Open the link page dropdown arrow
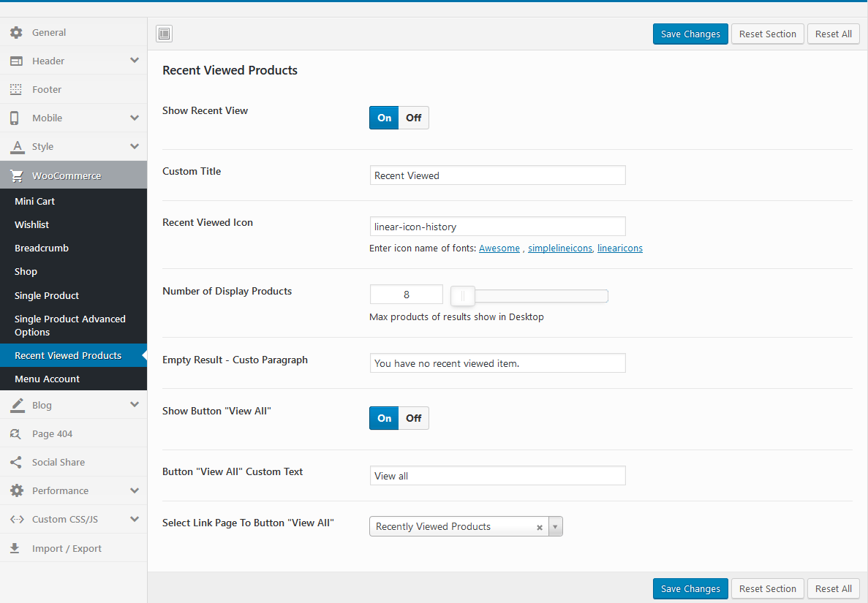 click(x=555, y=527)
